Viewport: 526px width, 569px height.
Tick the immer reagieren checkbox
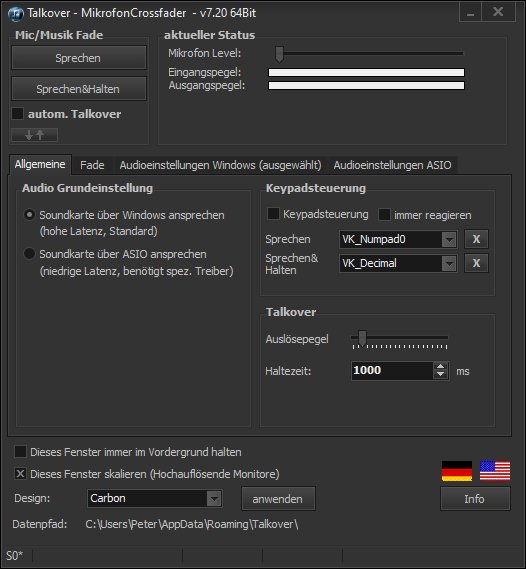pyautogui.click(x=384, y=214)
